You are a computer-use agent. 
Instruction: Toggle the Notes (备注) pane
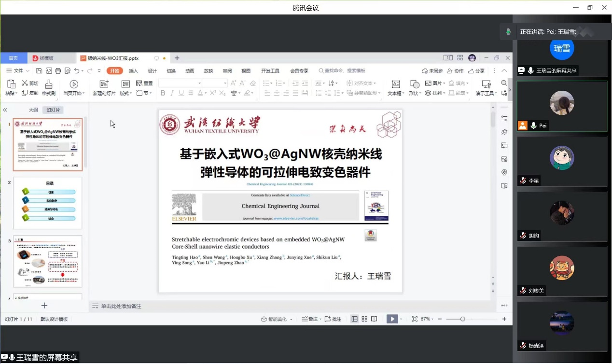click(310, 319)
